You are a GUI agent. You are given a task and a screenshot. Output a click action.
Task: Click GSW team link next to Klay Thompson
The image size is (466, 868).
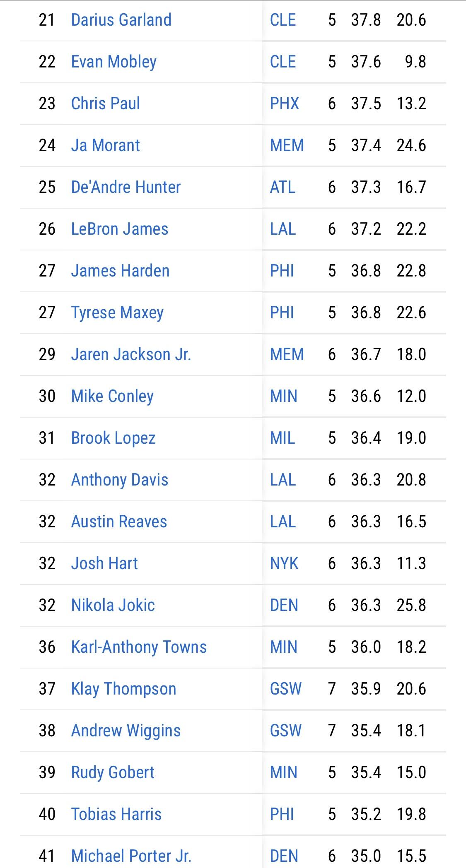point(285,689)
